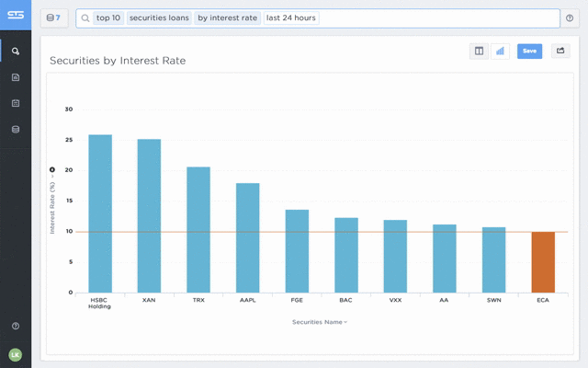The width and height of the screenshot is (588, 368).
Task: Click the help icon in the left sidebar
Action: tap(16, 326)
